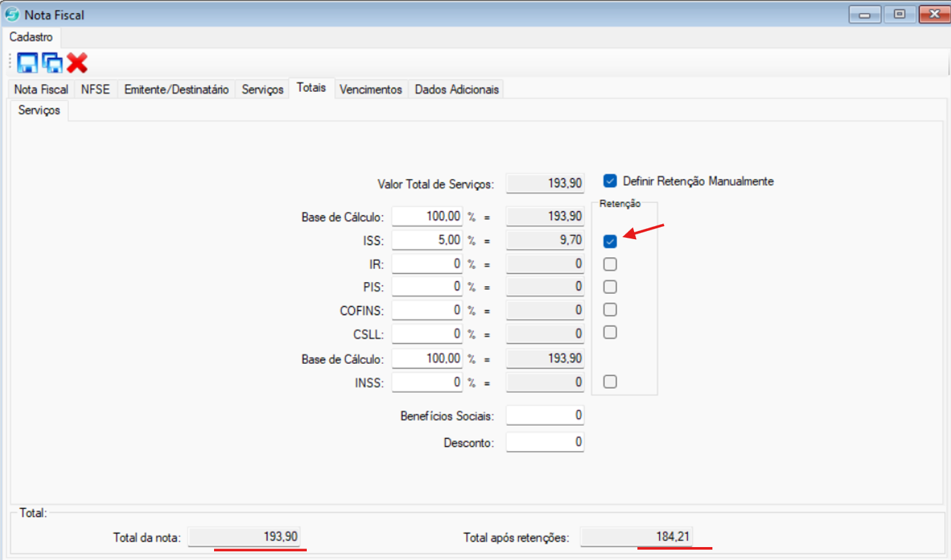Select the Cadastro menu tab
This screenshot has width=951, height=560.
[x=31, y=37]
